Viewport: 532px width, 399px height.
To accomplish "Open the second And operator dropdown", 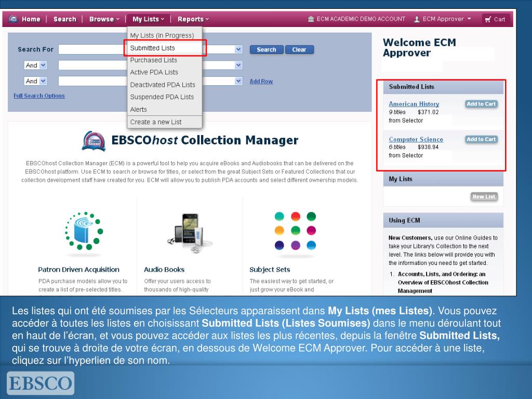I will (35, 81).
